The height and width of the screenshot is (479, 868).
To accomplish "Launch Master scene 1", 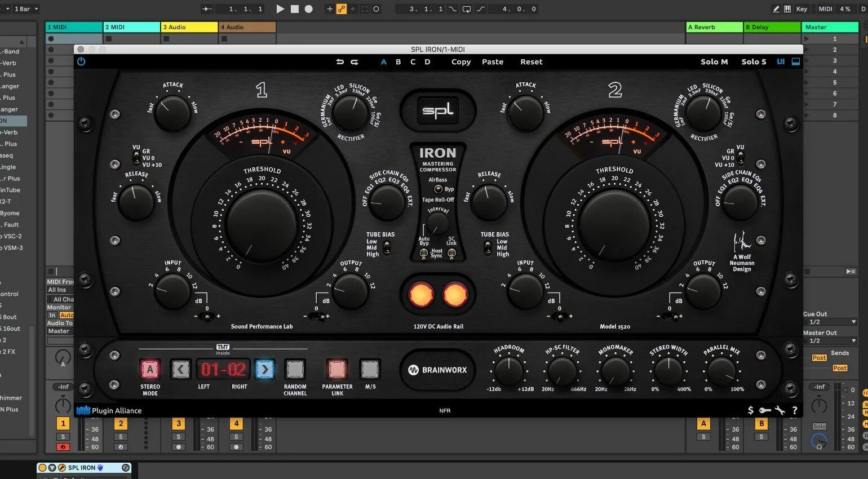I will coord(807,39).
